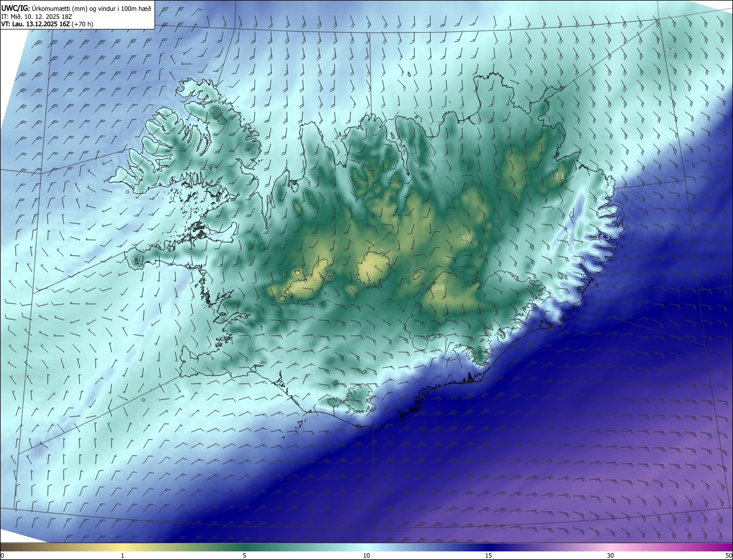Screen dimensions: 733x560
Task: Click the precipitation color scale bar
Action: pos(366,547)
